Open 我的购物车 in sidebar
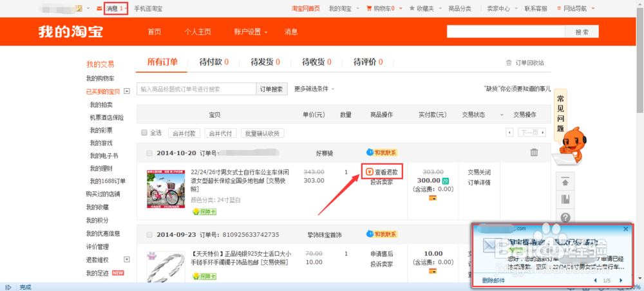644x291 pixels. tap(100, 79)
